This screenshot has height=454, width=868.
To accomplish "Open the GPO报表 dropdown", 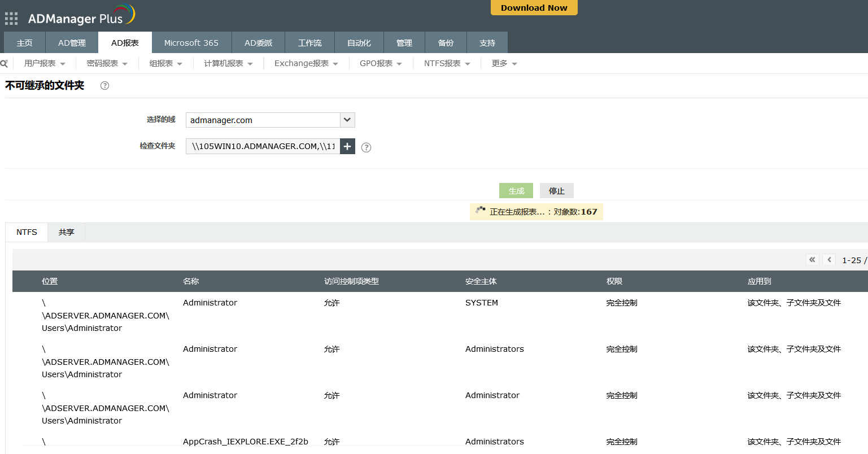I will (381, 64).
